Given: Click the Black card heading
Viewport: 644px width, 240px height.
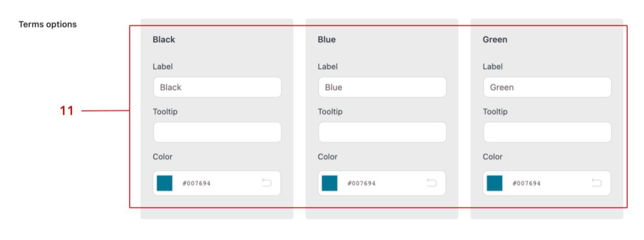Looking at the screenshot, I should 164,40.
